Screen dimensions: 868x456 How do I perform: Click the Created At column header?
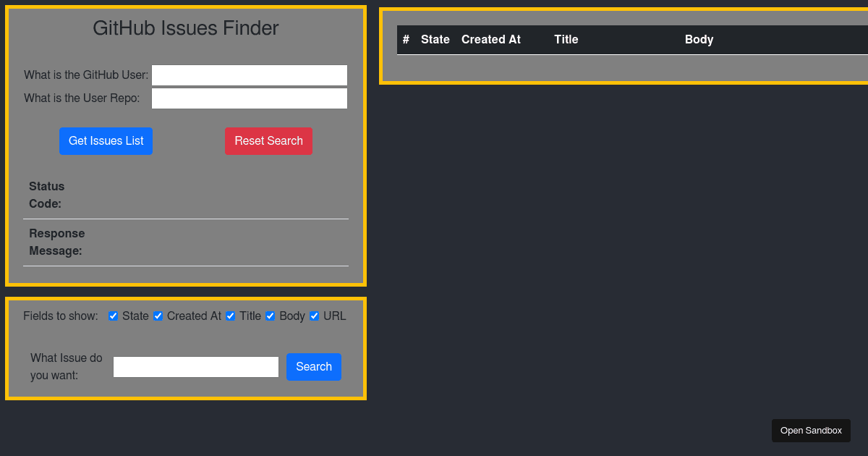[x=490, y=40]
